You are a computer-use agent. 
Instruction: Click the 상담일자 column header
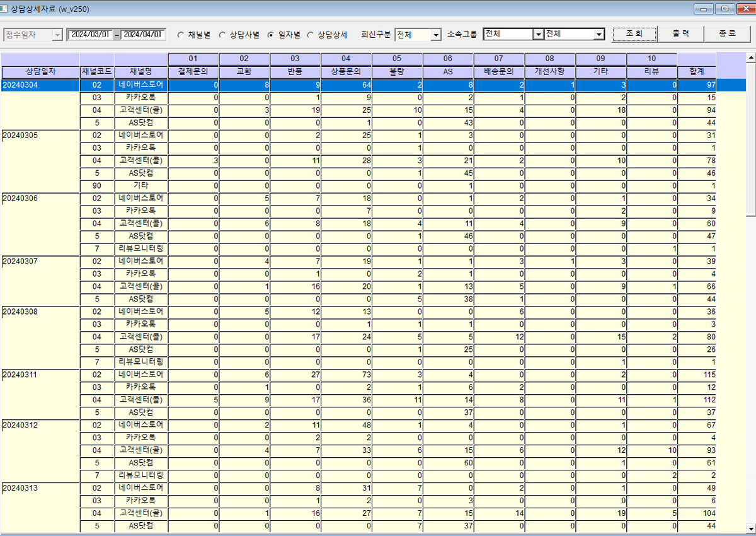point(40,71)
